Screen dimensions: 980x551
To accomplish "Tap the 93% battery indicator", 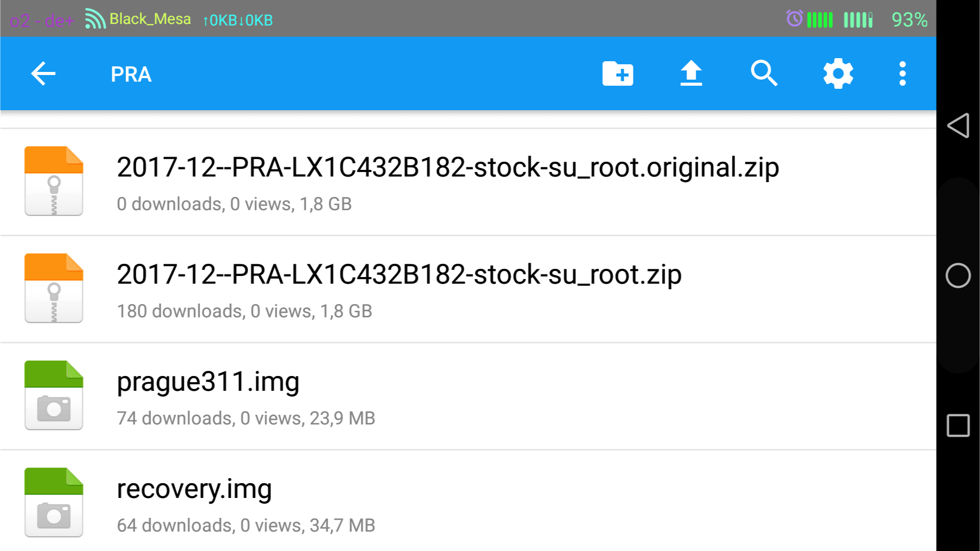I will pos(909,20).
